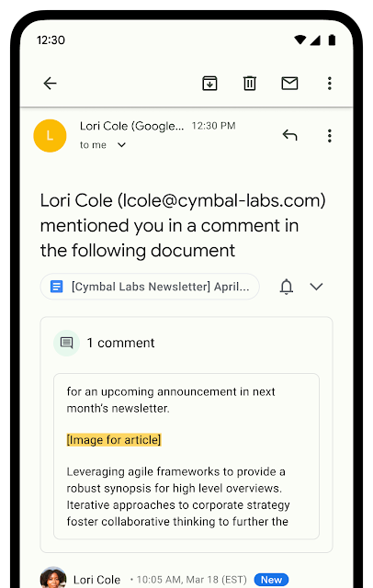Tap sender name 'Lori Cole (Google...'
This screenshot has width=373, height=588.
131,126
